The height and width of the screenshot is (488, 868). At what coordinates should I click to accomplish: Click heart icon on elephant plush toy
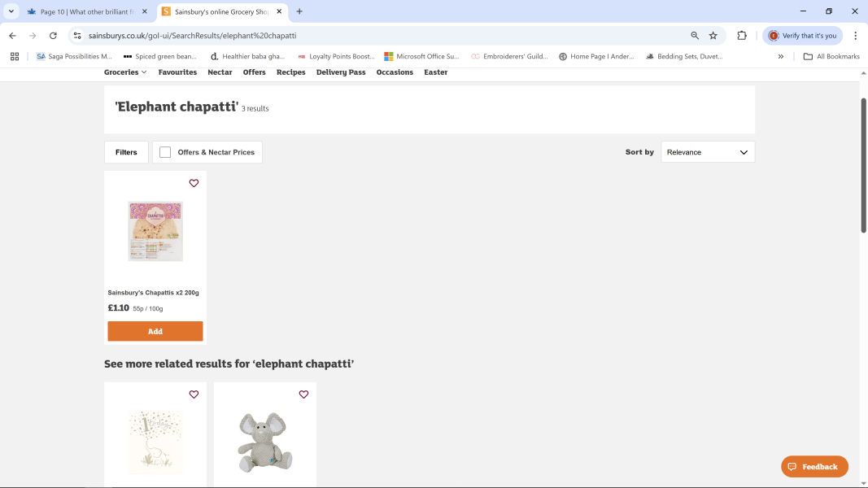tap(303, 394)
